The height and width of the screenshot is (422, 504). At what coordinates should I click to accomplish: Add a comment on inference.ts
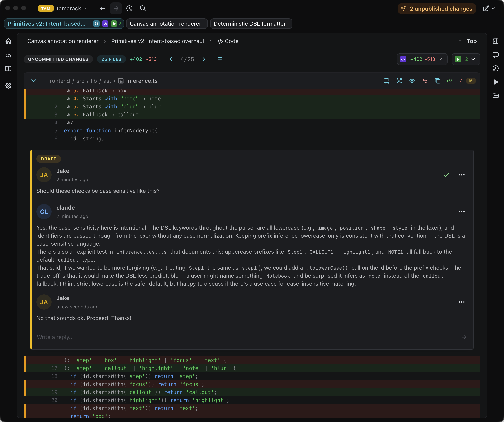click(386, 81)
